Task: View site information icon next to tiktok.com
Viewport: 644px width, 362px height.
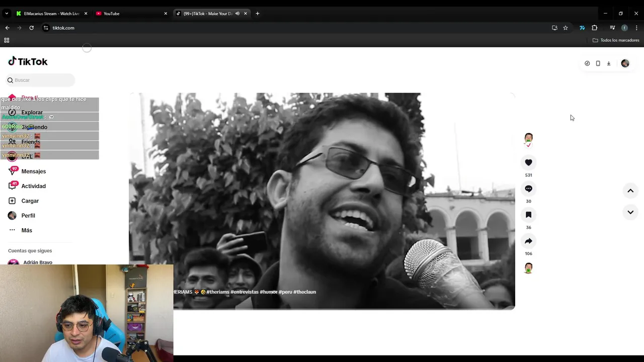Action: [46, 28]
